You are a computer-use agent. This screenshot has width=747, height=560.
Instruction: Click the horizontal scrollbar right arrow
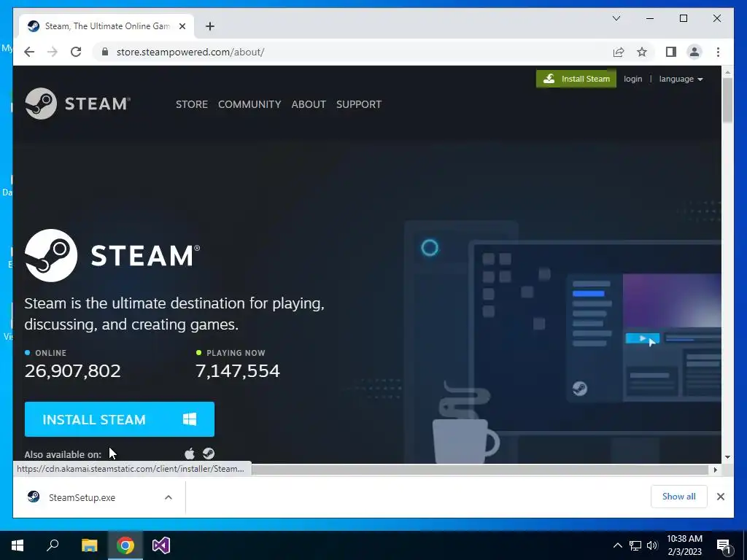pyautogui.click(x=716, y=470)
